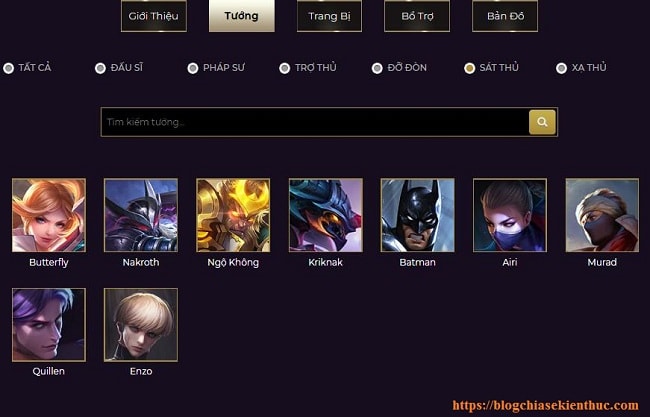Viewport: 650px width, 417px height.
Task: Go to the Bản Đồ tab
Action: click(505, 16)
